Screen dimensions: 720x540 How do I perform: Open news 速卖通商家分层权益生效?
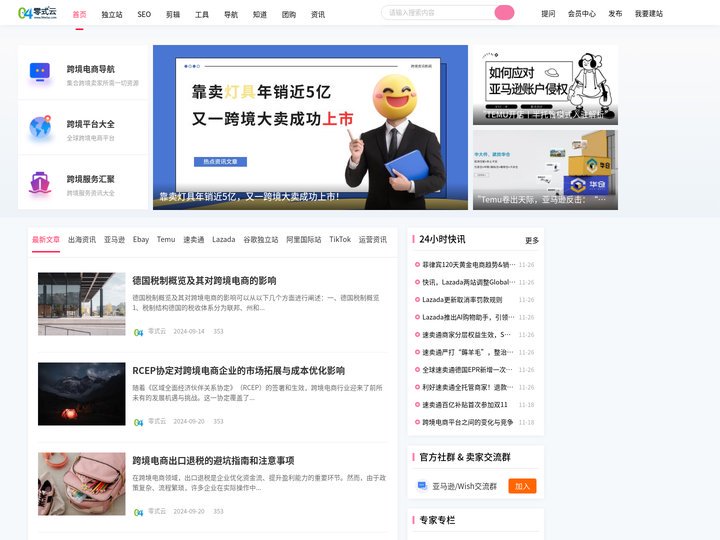click(467, 335)
